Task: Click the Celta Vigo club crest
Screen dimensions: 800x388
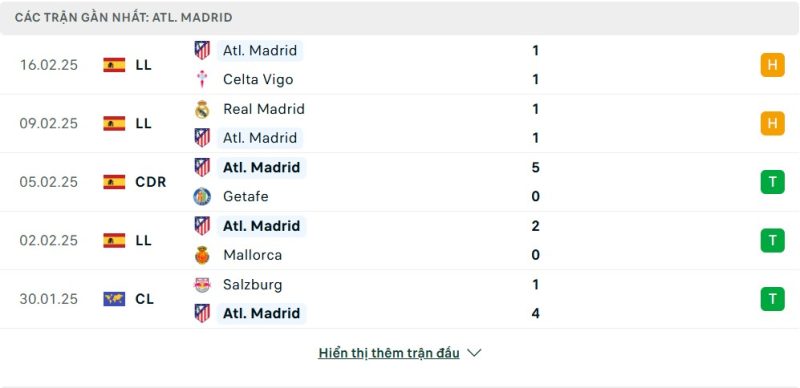Action: [202, 79]
